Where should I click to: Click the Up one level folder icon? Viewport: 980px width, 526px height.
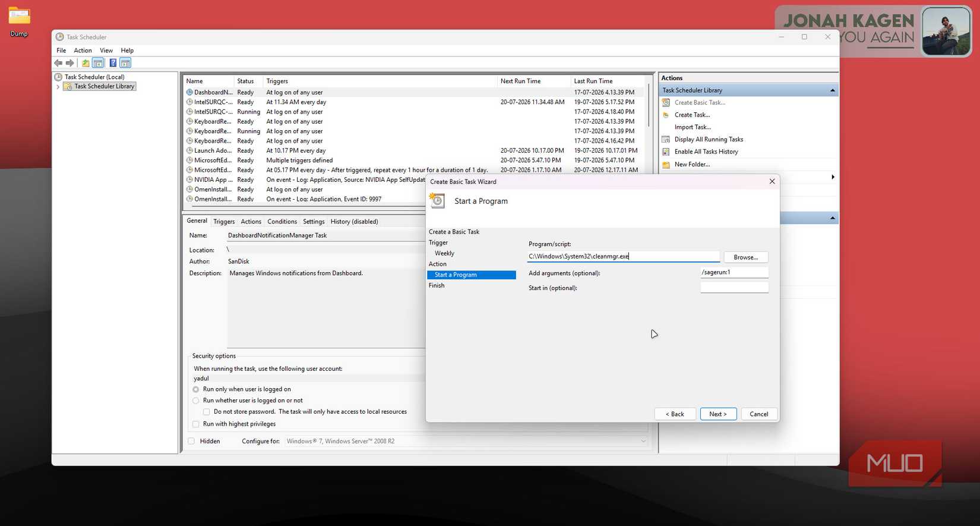[86, 63]
